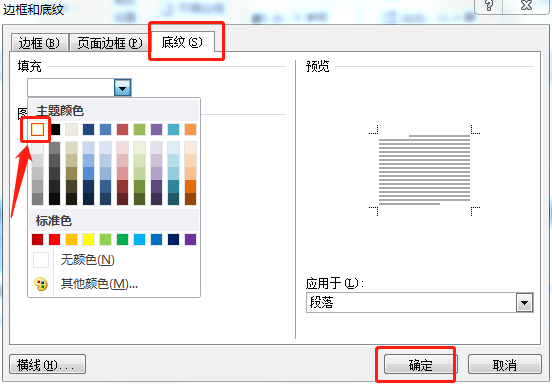Viewport: 552px width, 384px height.
Task: Select darkest brown shade under orange column
Action: click(x=190, y=199)
